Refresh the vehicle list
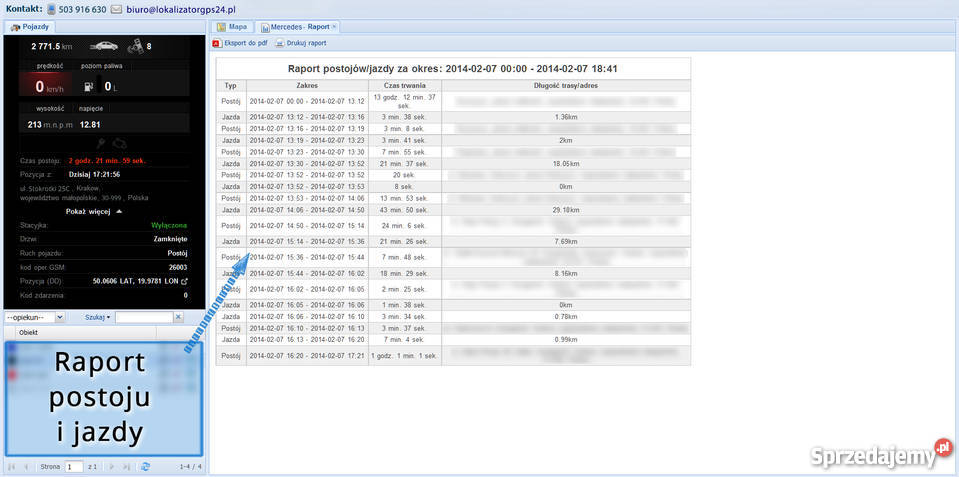The image size is (959, 477). pyautogui.click(x=145, y=467)
